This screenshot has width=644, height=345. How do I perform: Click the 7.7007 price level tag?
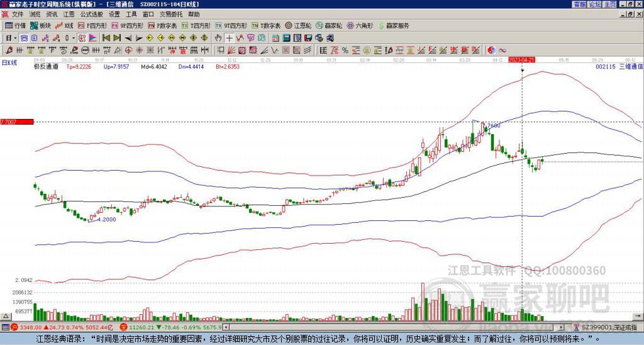(16, 122)
